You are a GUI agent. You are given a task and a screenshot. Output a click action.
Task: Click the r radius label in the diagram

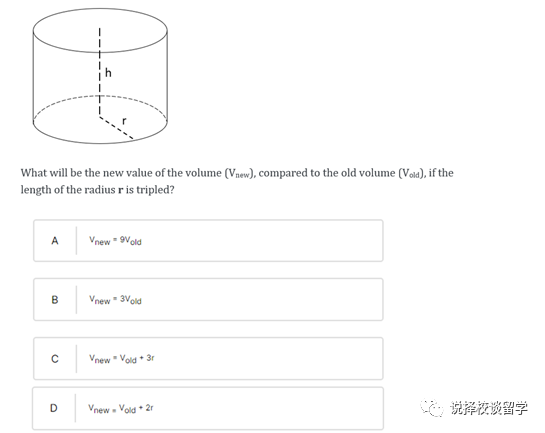[x=124, y=121]
